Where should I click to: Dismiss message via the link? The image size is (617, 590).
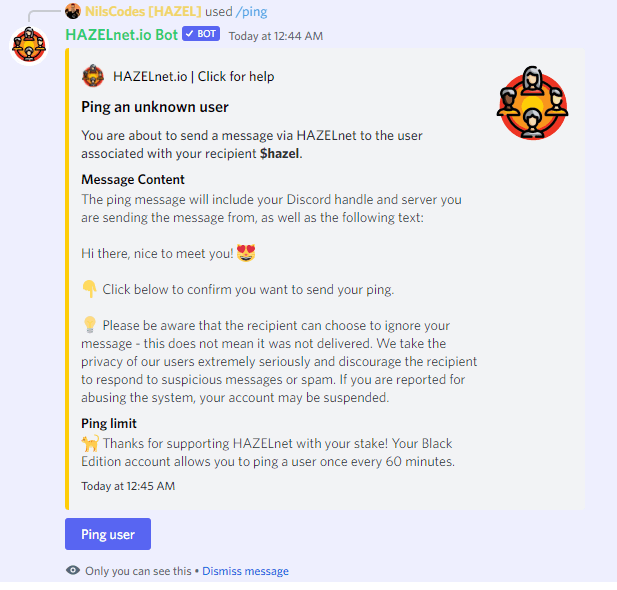(245, 571)
